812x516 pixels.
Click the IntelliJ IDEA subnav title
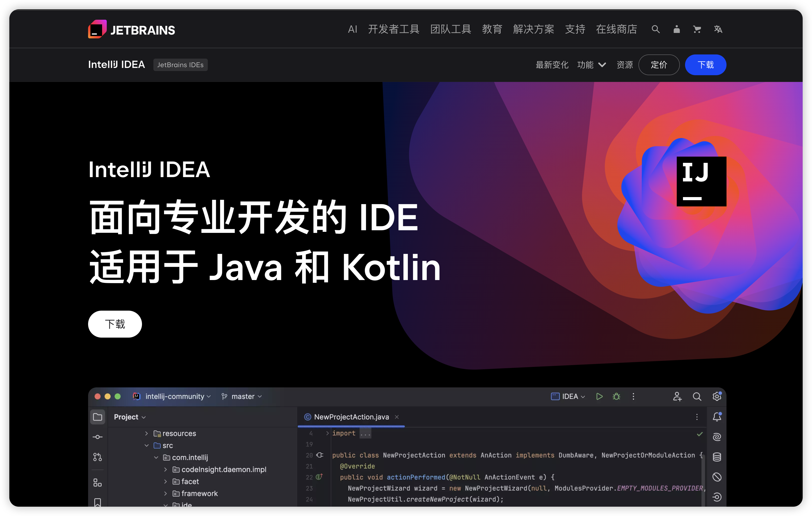click(x=116, y=65)
